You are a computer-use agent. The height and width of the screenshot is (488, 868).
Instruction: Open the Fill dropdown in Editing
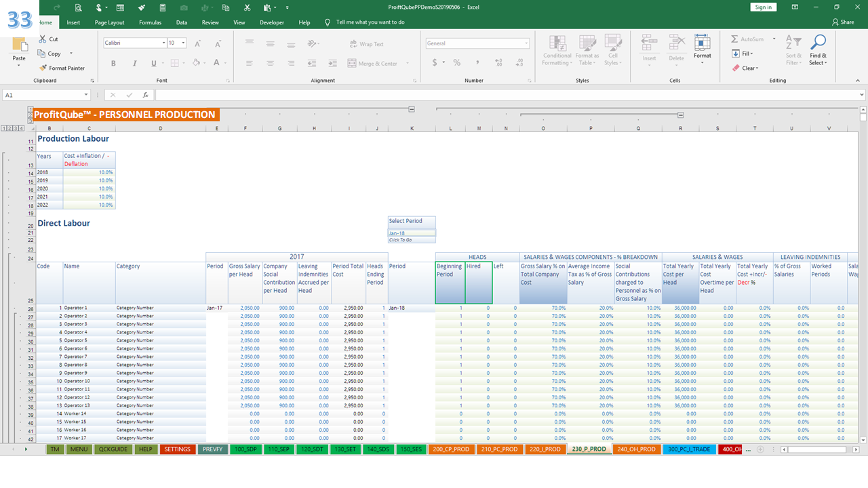coord(743,54)
